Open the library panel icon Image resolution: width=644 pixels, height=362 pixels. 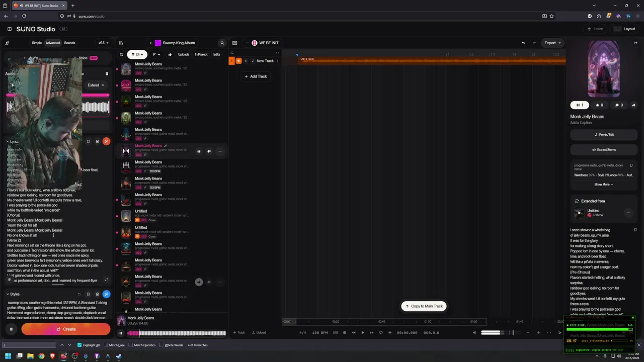tap(121, 43)
